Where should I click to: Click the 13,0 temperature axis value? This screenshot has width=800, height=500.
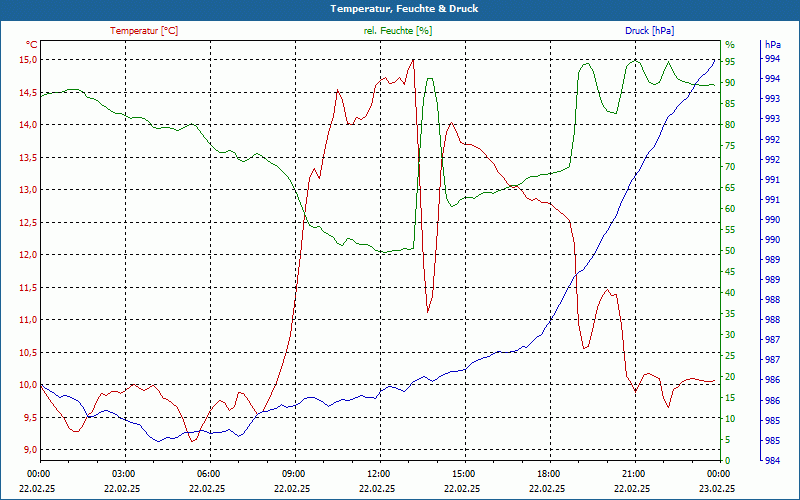click(x=29, y=190)
